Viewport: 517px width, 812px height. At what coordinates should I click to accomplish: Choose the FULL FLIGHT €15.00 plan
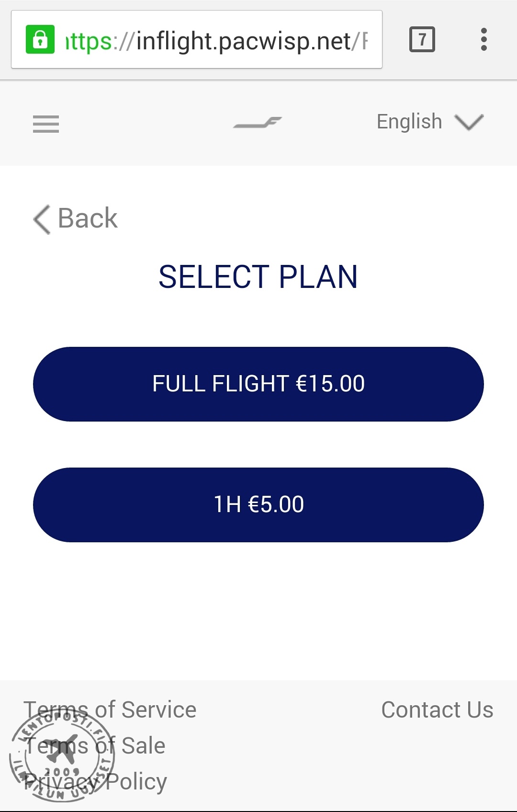[x=258, y=384]
